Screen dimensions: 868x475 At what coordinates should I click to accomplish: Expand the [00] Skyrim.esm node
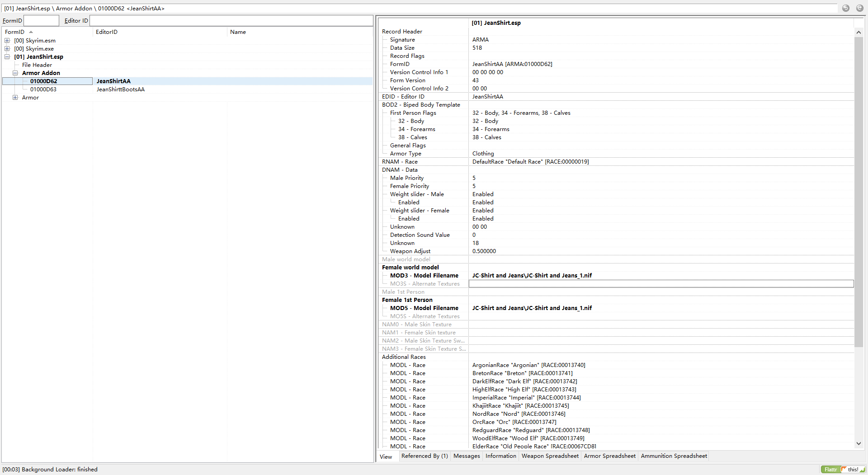coord(7,41)
